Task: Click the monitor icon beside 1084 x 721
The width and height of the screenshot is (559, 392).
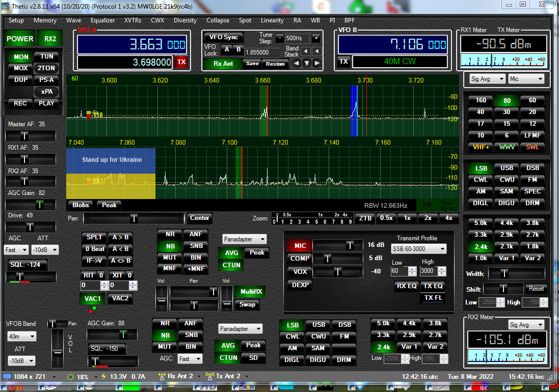Action: pyautogui.click(x=7, y=376)
